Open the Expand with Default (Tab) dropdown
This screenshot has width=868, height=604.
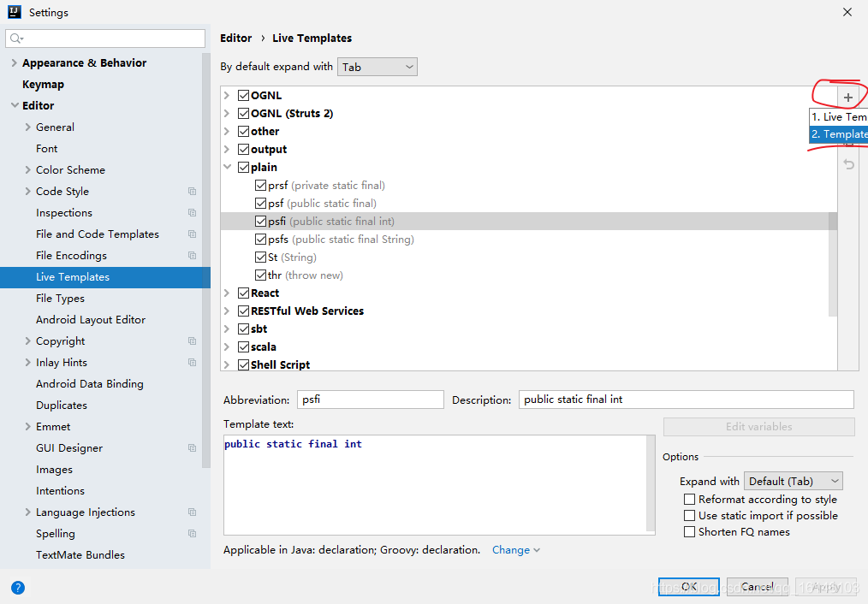[794, 481]
